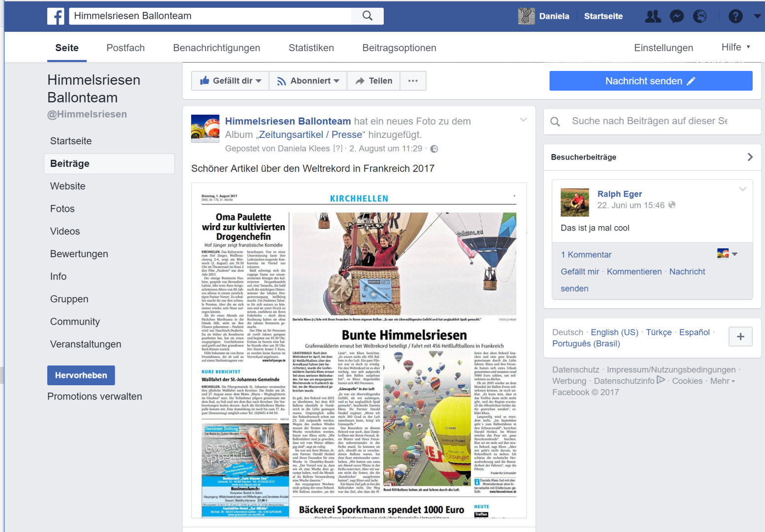Click the page posts search field
Screen dimensions: 765x532
(649, 121)
